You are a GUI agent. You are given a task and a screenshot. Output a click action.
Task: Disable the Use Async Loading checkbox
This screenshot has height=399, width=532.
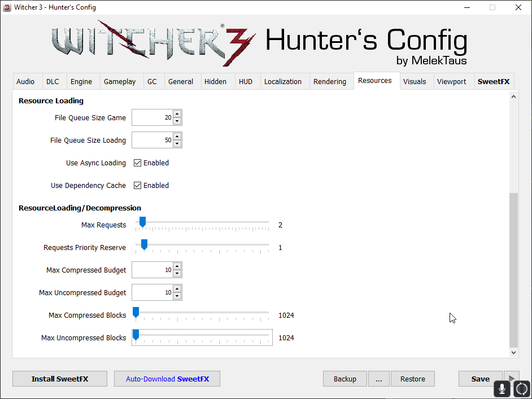[x=137, y=163]
